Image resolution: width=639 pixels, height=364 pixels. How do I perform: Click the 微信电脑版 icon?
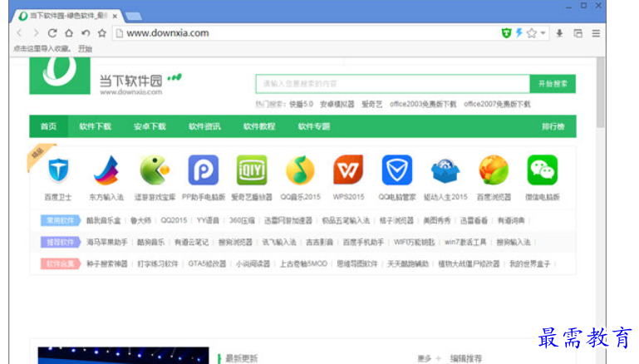click(542, 170)
